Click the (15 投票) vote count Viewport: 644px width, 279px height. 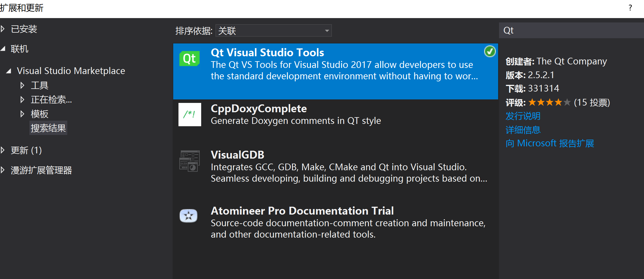[x=592, y=102]
